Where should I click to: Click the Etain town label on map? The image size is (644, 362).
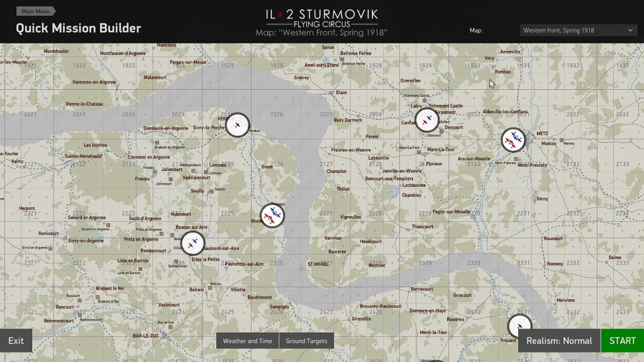[x=341, y=92]
